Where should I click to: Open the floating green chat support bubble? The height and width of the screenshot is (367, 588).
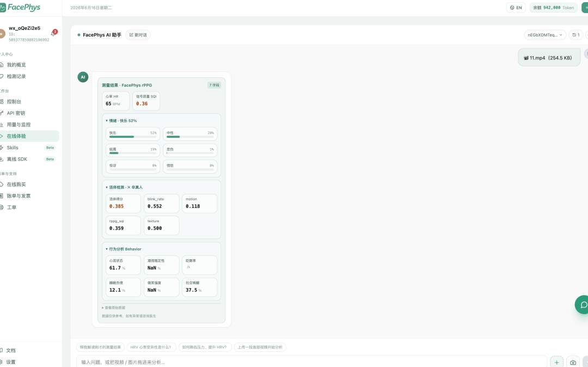[581, 304]
